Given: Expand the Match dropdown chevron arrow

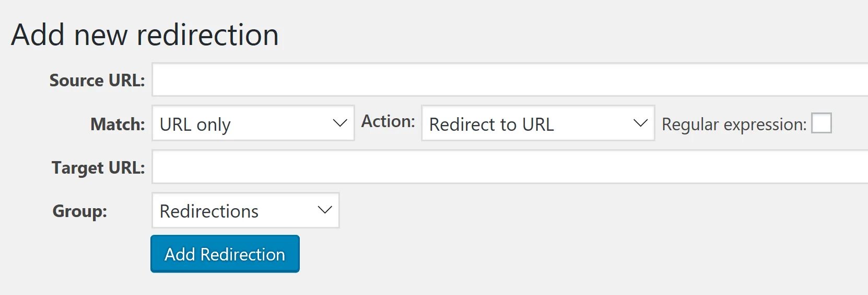Looking at the screenshot, I should [x=340, y=123].
